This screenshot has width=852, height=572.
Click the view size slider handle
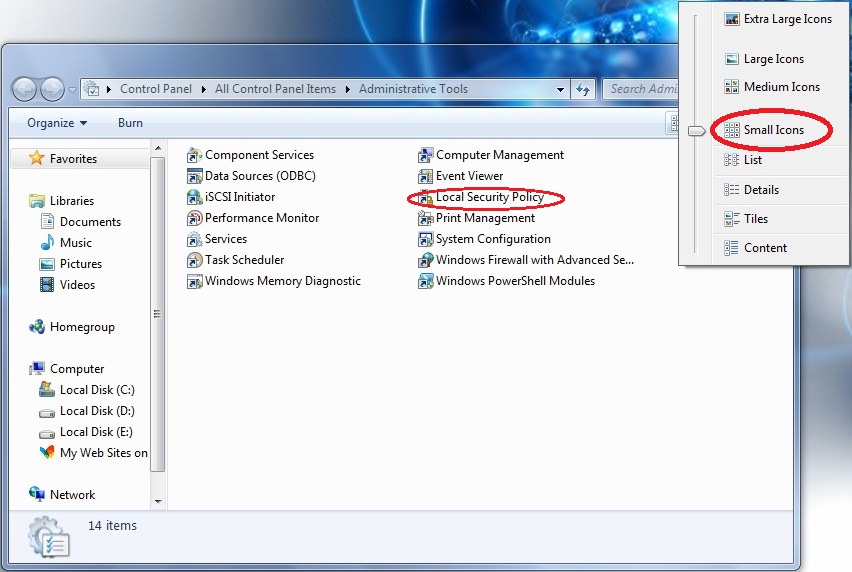pos(696,131)
